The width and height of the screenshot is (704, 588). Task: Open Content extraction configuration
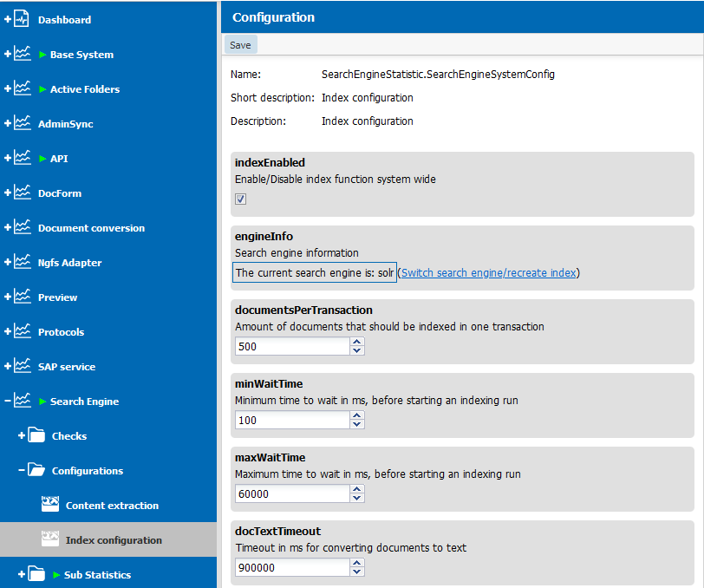point(112,506)
